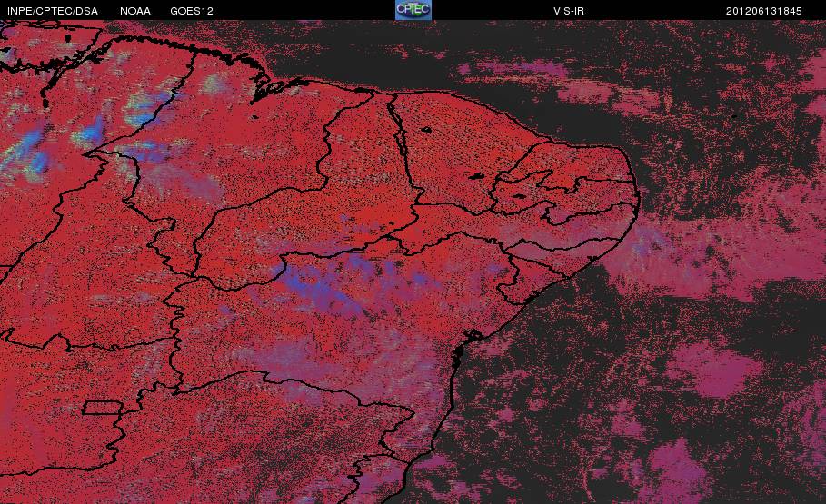Screen dimensions: 826x504
Task: Click the GOES12 satellite label
Action: (x=192, y=11)
